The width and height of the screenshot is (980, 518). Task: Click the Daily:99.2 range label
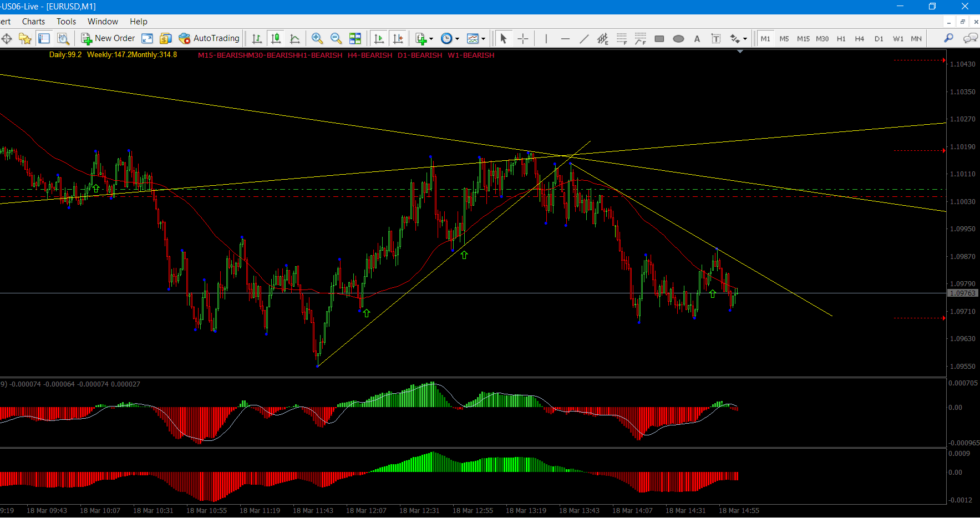(x=65, y=55)
